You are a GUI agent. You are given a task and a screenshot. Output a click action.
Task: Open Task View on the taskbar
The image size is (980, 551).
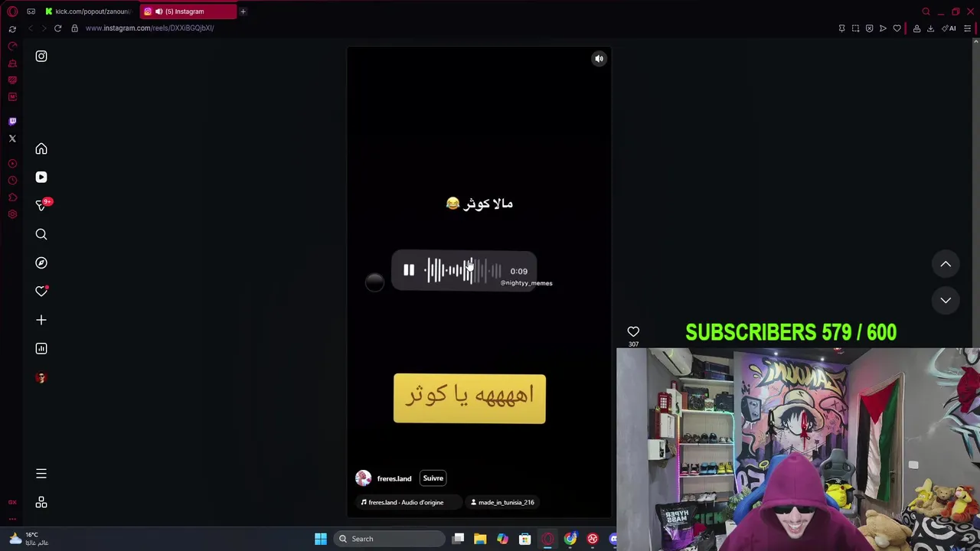[x=458, y=539]
